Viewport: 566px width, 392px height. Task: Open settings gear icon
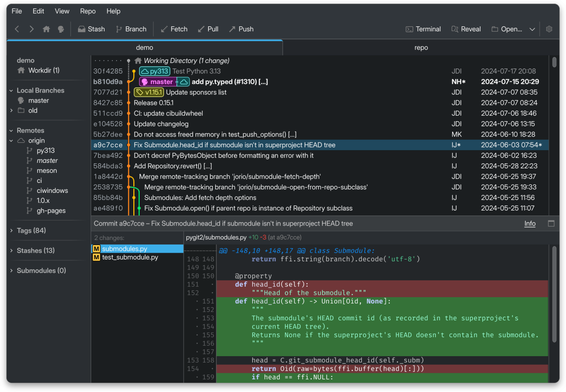(x=549, y=29)
